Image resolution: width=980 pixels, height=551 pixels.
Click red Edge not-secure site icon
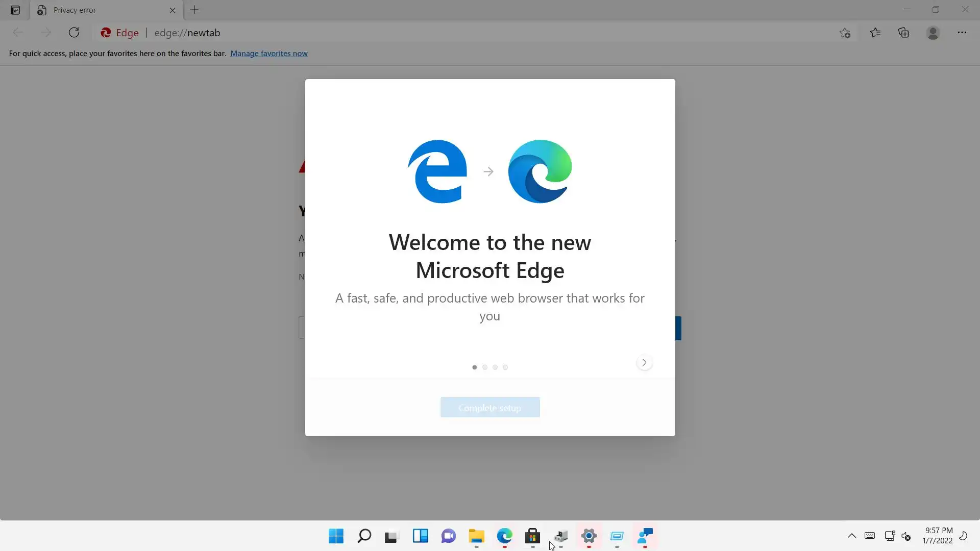[106, 33]
